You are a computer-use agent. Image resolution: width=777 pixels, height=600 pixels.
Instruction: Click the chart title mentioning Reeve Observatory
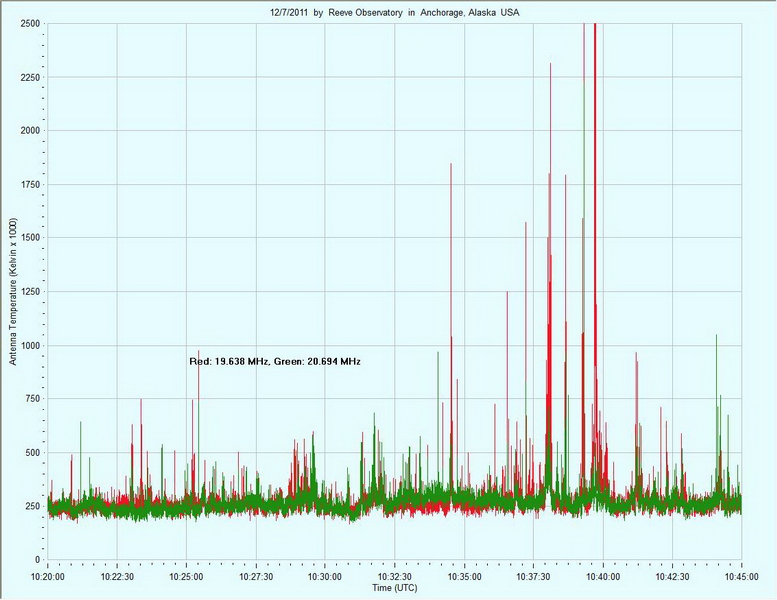[394, 13]
